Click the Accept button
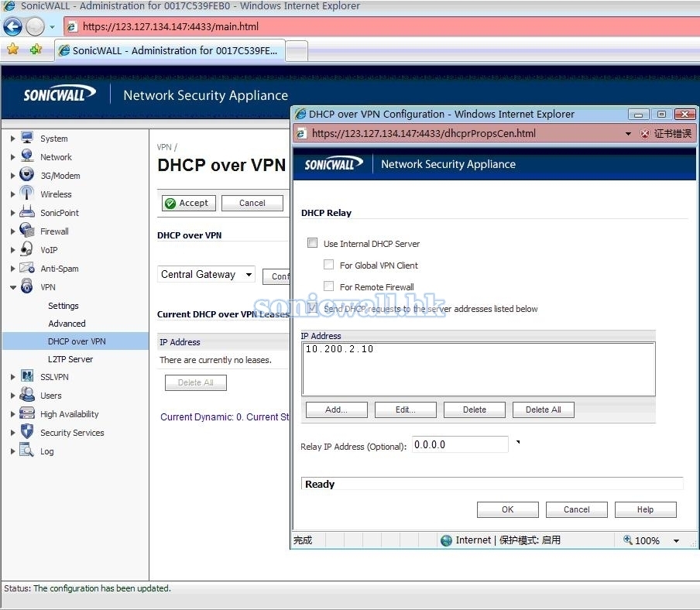The width and height of the screenshot is (700, 610). coord(189,203)
